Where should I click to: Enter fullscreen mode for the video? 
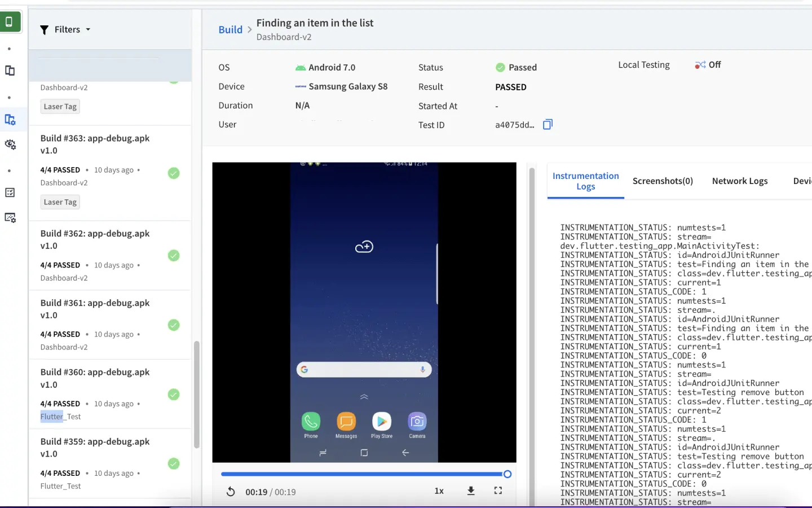pos(498,491)
